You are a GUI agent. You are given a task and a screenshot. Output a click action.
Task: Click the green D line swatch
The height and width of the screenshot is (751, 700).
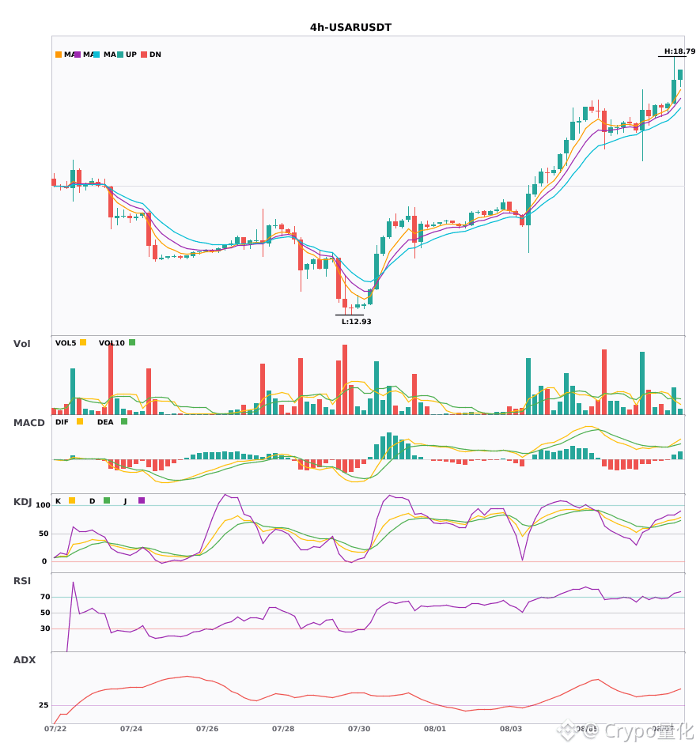[x=107, y=500]
